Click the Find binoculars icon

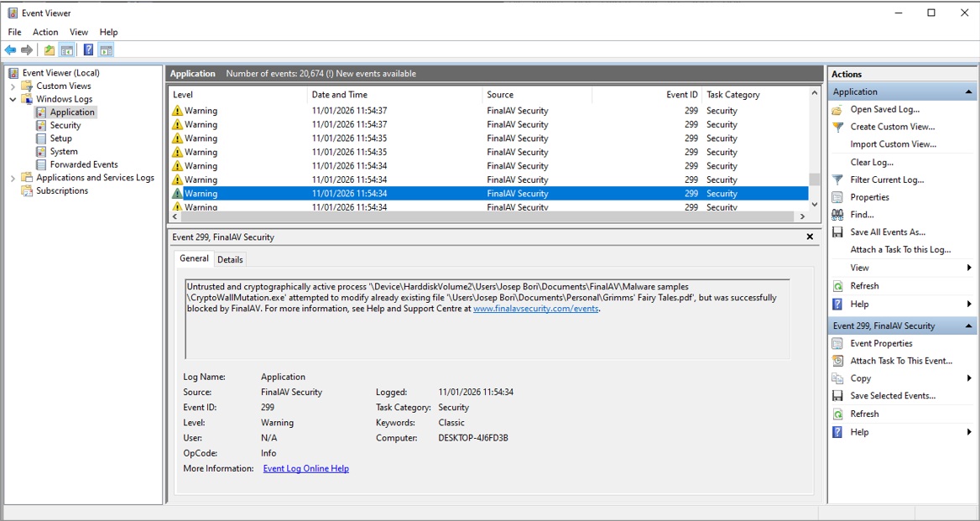pyautogui.click(x=837, y=215)
